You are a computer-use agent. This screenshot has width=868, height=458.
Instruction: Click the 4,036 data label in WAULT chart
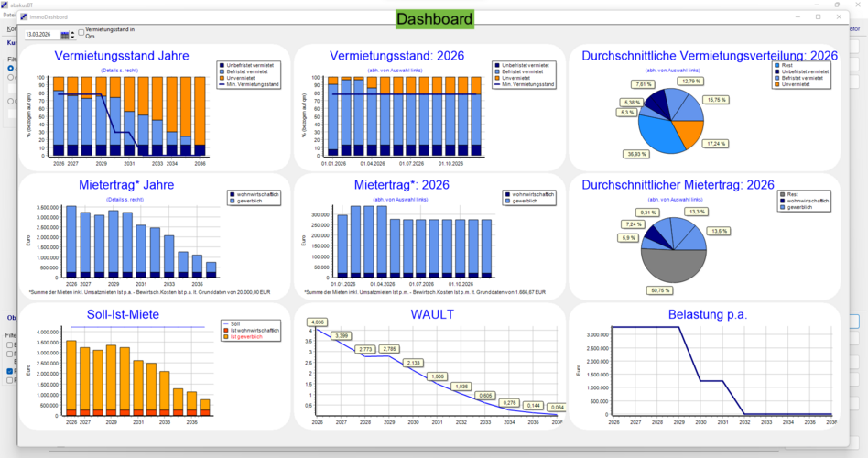tap(318, 322)
